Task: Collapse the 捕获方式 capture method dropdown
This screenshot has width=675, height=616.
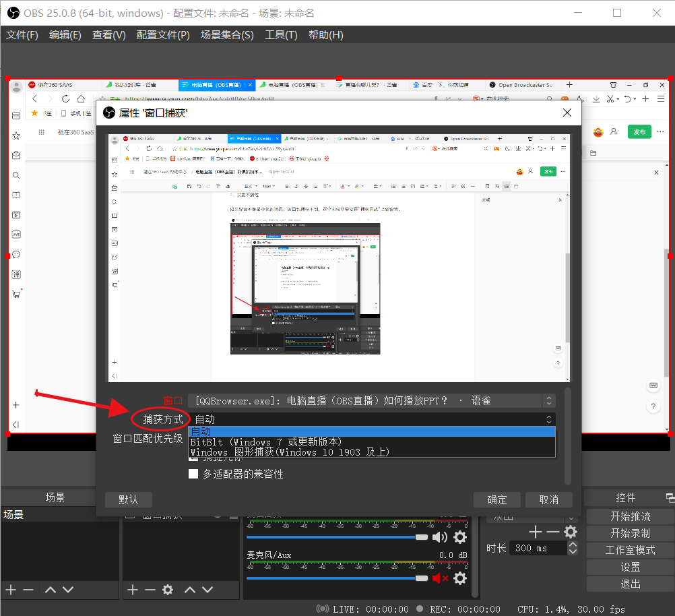Action: (x=372, y=420)
